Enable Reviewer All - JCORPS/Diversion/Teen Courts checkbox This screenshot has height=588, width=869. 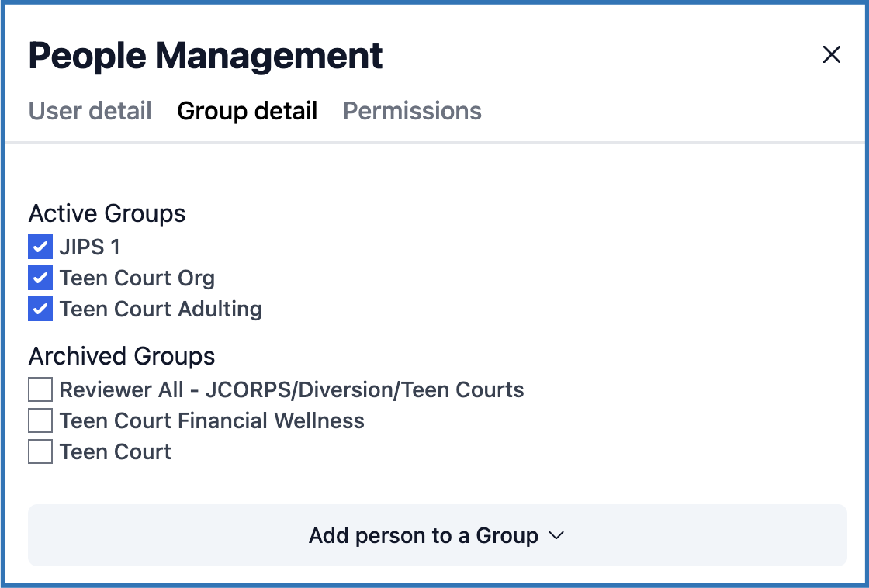pos(40,389)
